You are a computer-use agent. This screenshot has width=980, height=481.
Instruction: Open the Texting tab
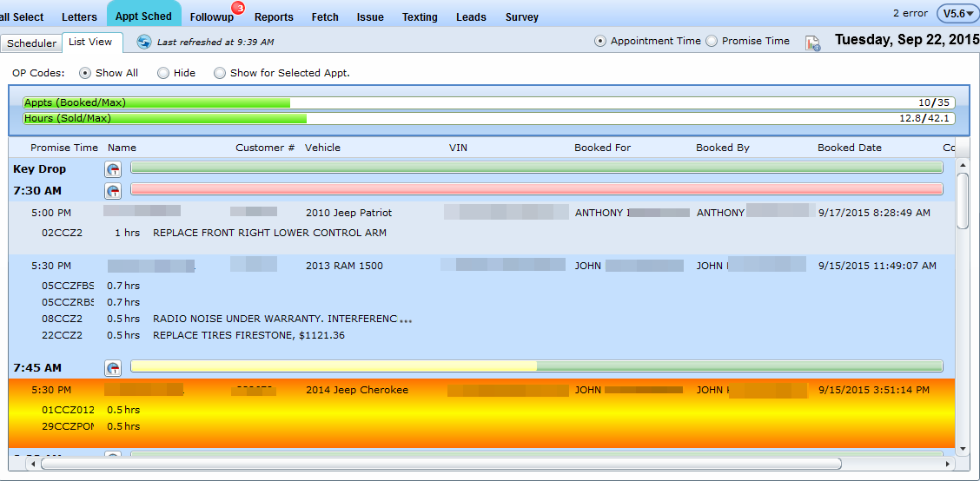coord(420,16)
